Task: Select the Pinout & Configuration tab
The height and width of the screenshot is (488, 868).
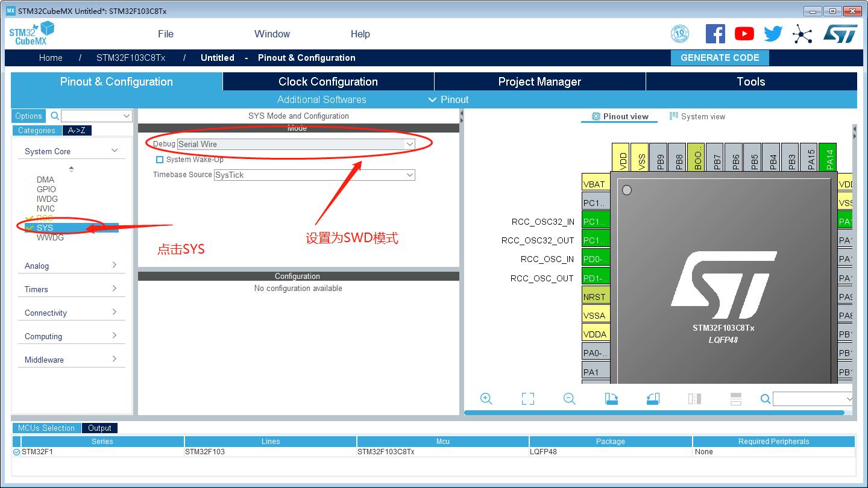Action: tap(116, 81)
